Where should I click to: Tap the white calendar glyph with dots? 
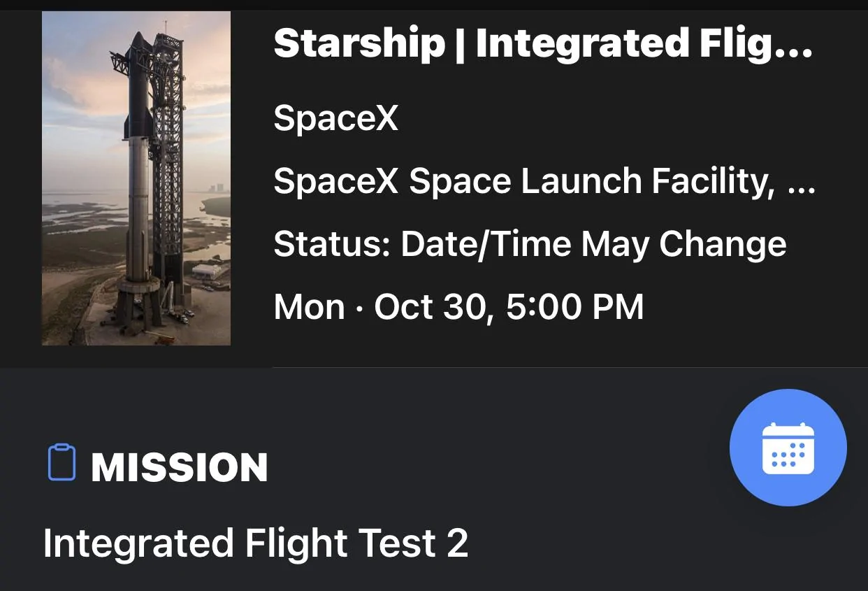tap(788, 448)
